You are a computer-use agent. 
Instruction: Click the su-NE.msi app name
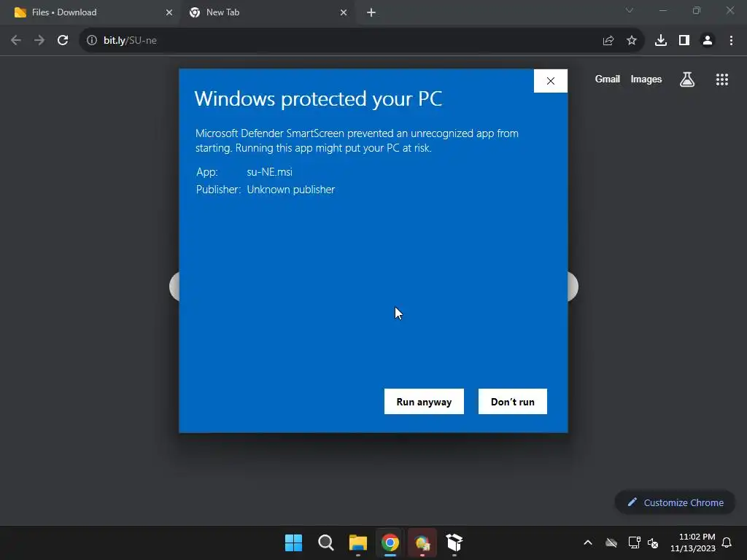pyautogui.click(x=270, y=172)
